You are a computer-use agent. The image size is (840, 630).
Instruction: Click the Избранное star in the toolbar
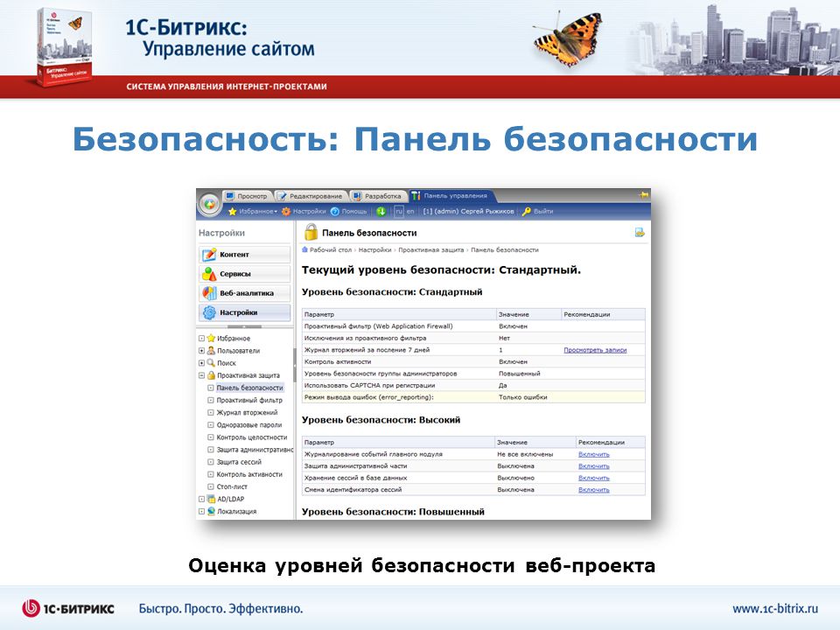point(233,212)
